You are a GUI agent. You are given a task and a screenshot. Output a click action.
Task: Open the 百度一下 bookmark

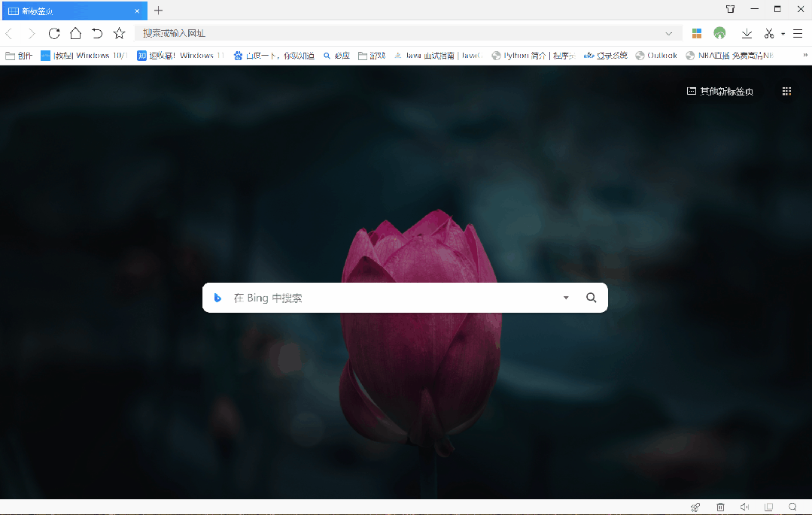pyautogui.click(x=274, y=56)
